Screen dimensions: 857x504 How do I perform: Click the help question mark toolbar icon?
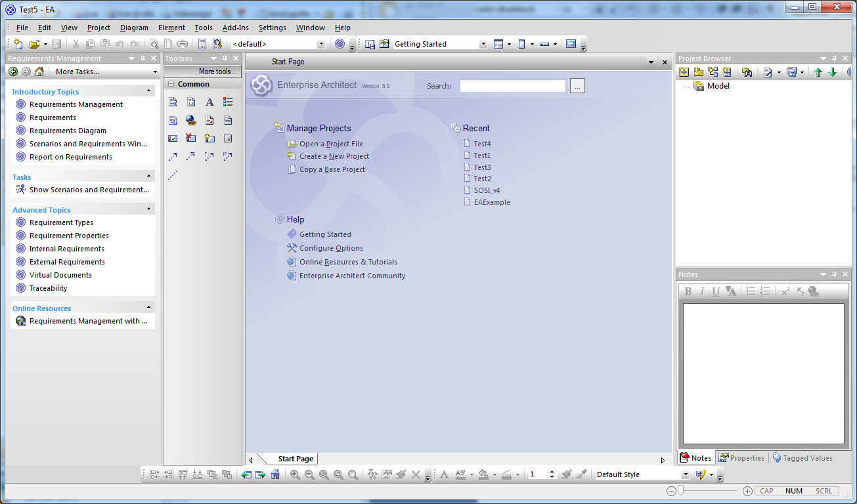[x=340, y=44]
